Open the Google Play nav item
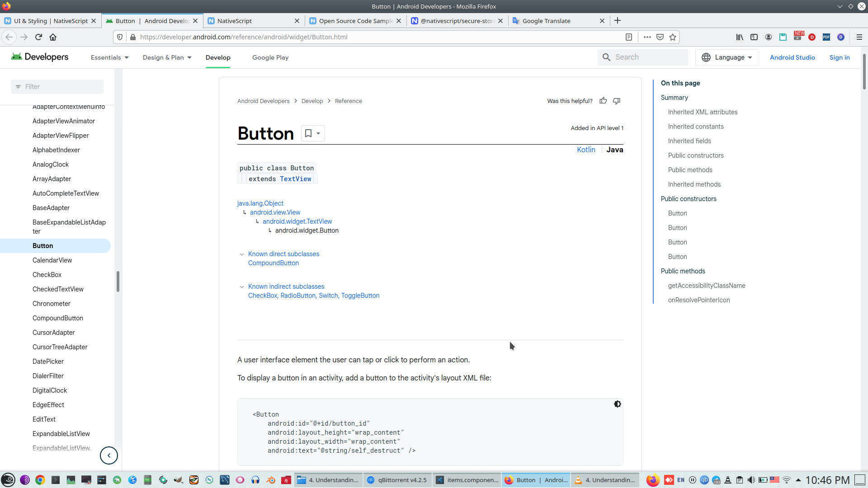The width and height of the screenshot is (868, 488). pos(270,57)
